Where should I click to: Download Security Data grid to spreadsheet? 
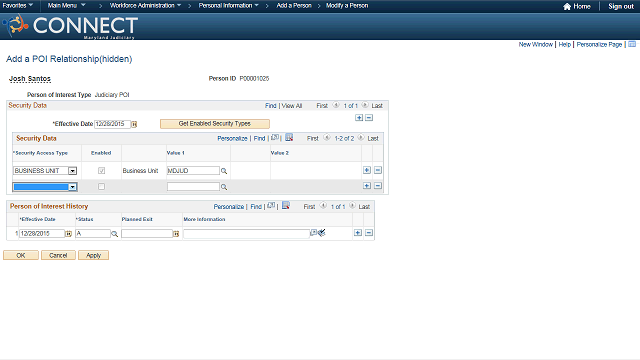(289, 138)
